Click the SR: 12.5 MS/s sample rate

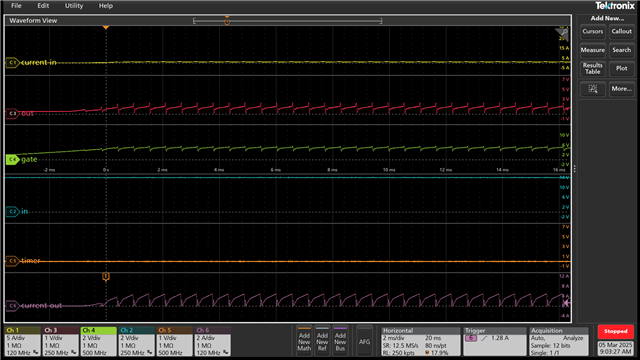click(x=401, y=345)
